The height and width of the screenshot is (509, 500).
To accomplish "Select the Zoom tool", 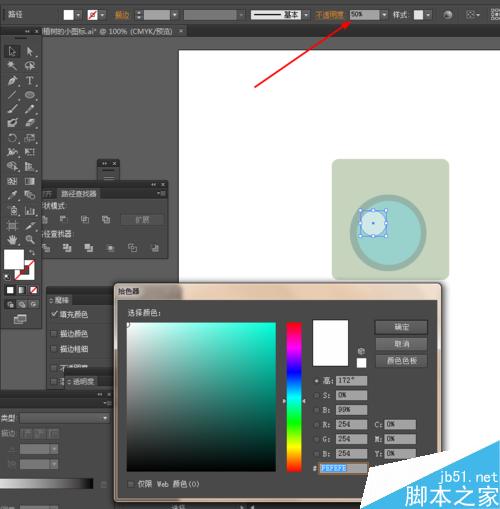I will [30, 239].
